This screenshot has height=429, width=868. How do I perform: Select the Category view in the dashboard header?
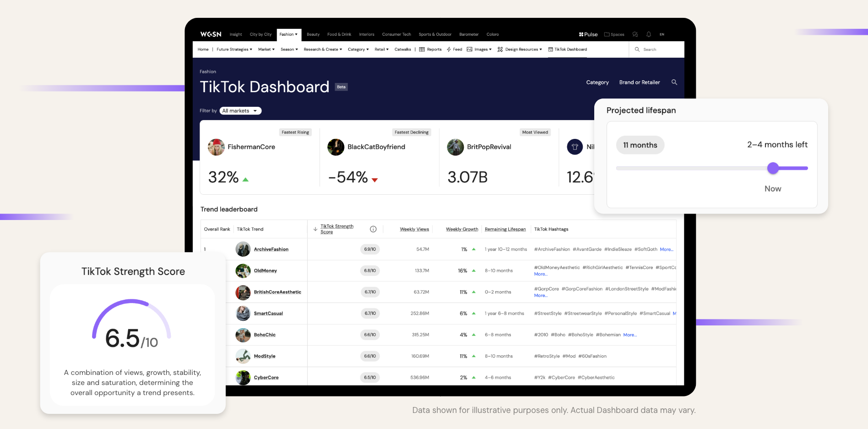pos(597,82)
